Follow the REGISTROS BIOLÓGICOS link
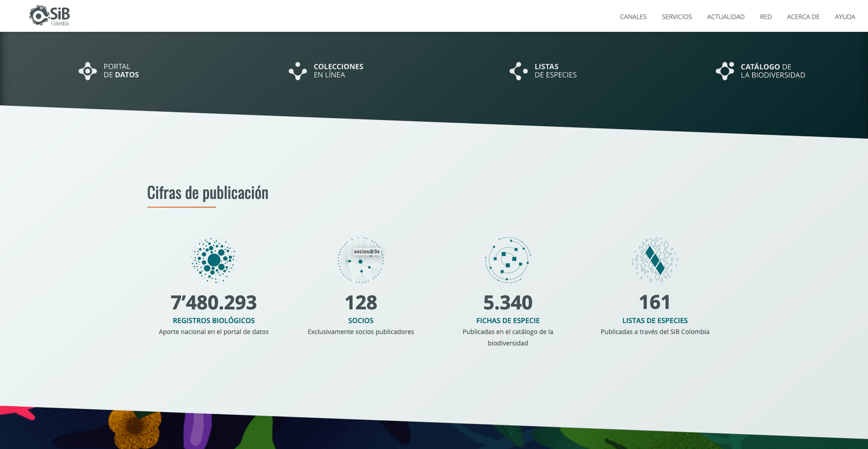The height and width of the screenshot is (449, 868). 214,321
